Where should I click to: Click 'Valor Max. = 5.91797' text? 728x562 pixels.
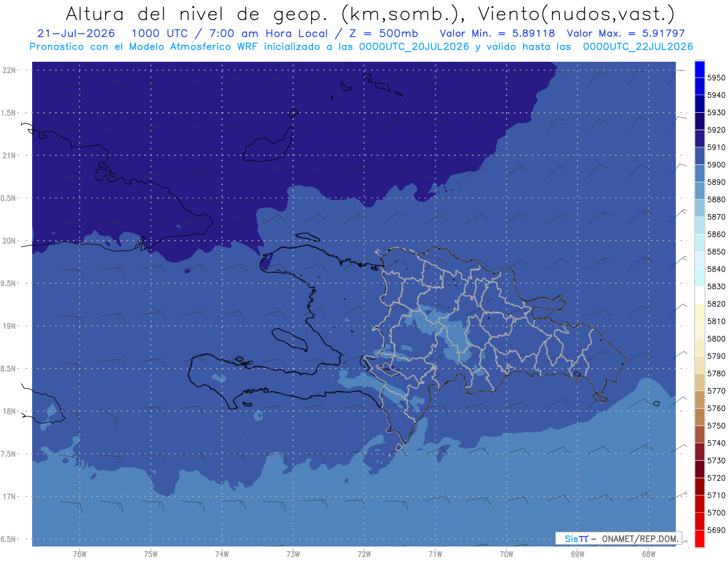pyautogui.click(x=625, y=33)
